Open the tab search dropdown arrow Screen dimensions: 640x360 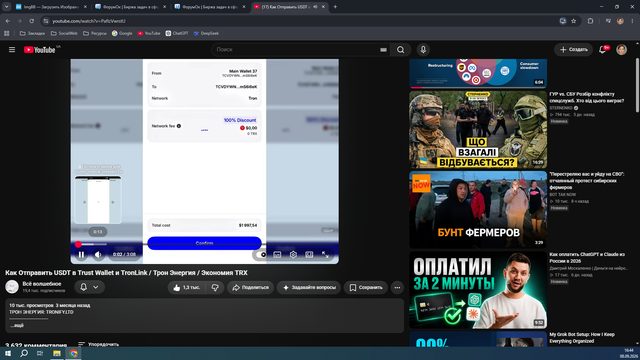click(x=7, y=7)
